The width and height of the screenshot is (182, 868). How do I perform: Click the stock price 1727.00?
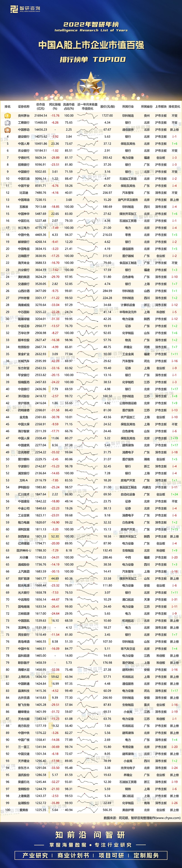point(107,116)
